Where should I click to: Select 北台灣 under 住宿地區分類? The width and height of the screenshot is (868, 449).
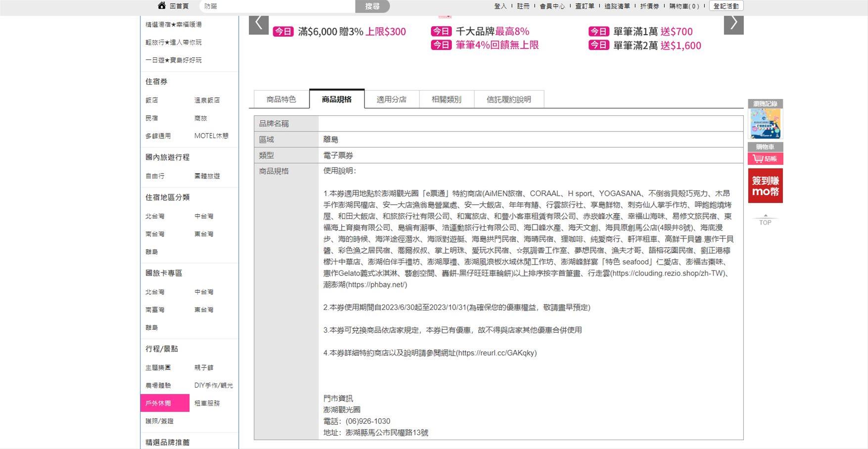[x=155, y=216]
